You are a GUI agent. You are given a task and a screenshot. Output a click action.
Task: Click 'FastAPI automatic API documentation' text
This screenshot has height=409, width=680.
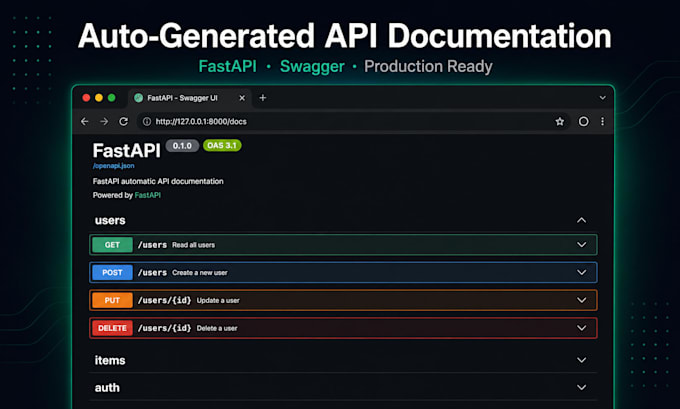click(x=158, y=181)
